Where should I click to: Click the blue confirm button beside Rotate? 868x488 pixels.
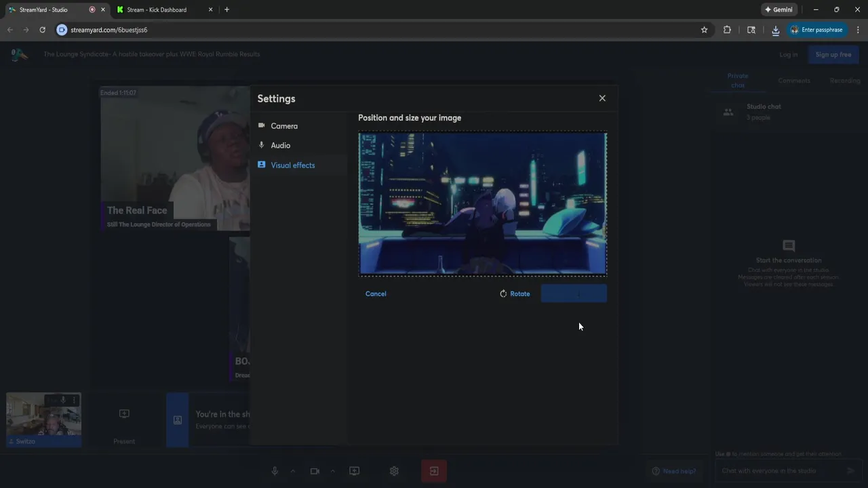574,293
